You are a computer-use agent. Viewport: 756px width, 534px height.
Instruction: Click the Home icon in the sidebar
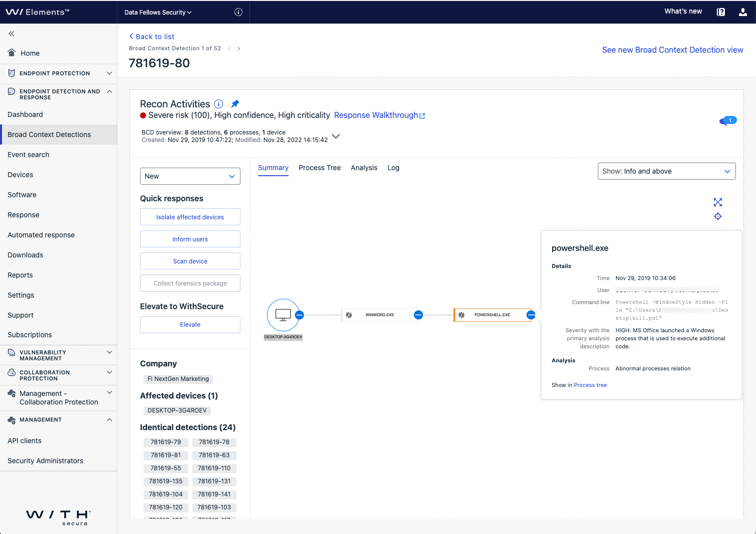coord(11,53)
